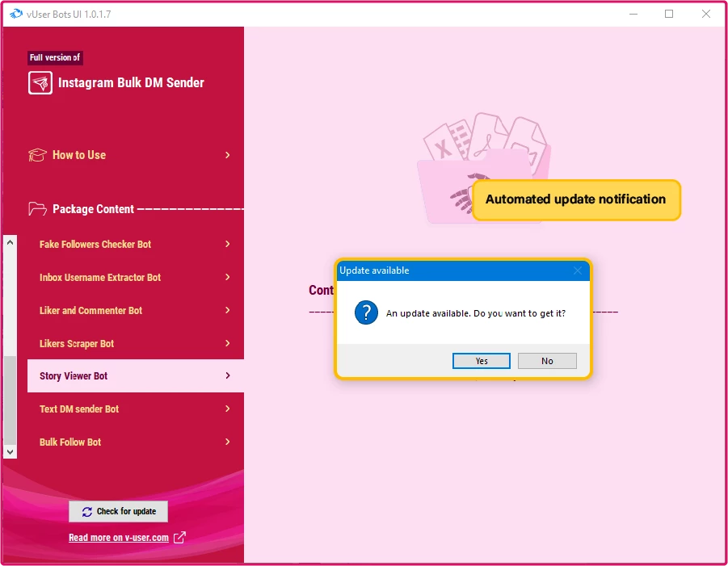Click the Instagram Bulk DM Sender paper-plane logo
Viewport: 728px width, 566px height.
[x=40, y=83]
